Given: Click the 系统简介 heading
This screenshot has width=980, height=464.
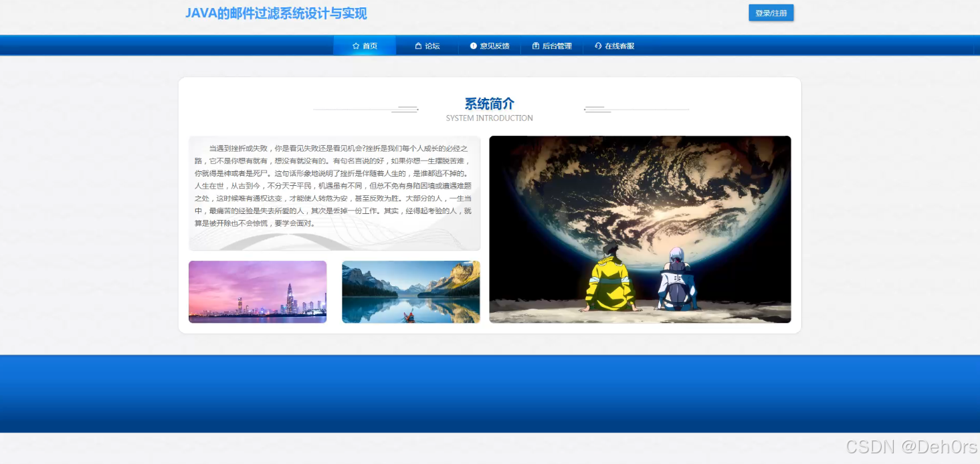Looking at the screenshot, I should (490, 104).
